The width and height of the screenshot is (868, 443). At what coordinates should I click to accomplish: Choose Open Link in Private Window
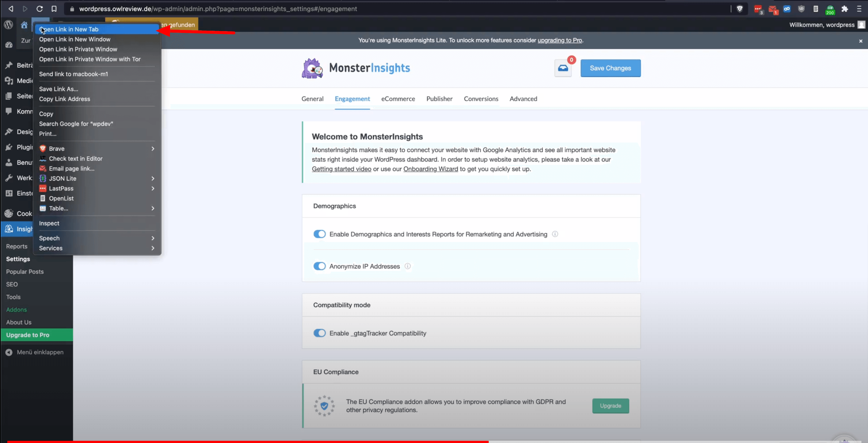tap(78, 49)
